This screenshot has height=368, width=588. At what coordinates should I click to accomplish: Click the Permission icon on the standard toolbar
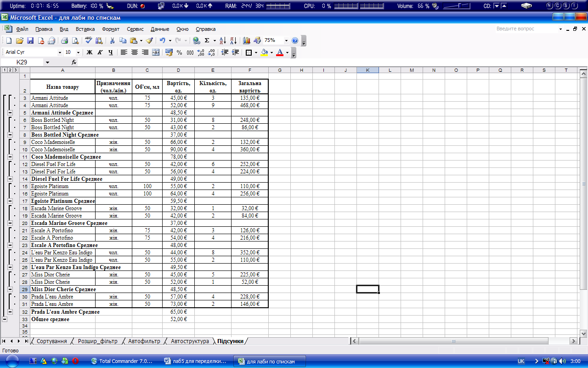click(x=40, y=40)
